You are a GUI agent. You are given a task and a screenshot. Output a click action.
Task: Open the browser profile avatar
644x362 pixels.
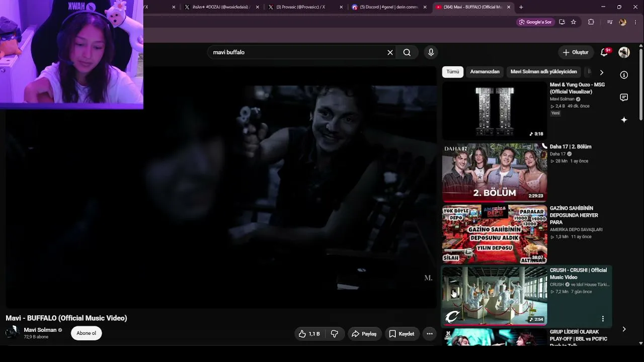pos(623,22)
